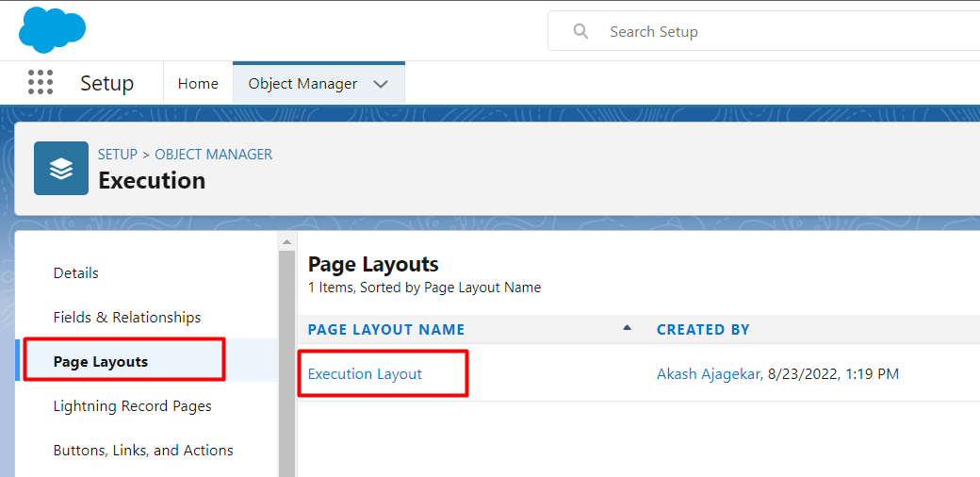Expand the Object Manager tab dropdown chevron
Screen dimensions: 980x477
click(x=381, y=84)
